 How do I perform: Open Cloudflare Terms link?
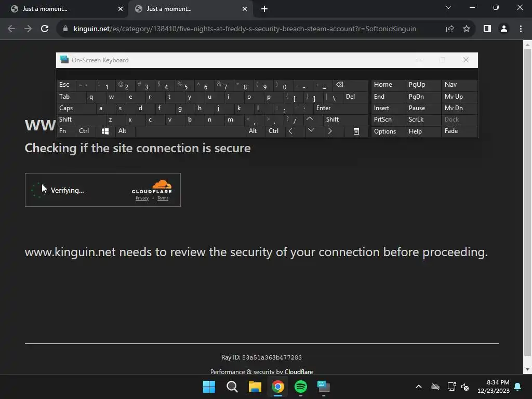(x=163, y=198)
